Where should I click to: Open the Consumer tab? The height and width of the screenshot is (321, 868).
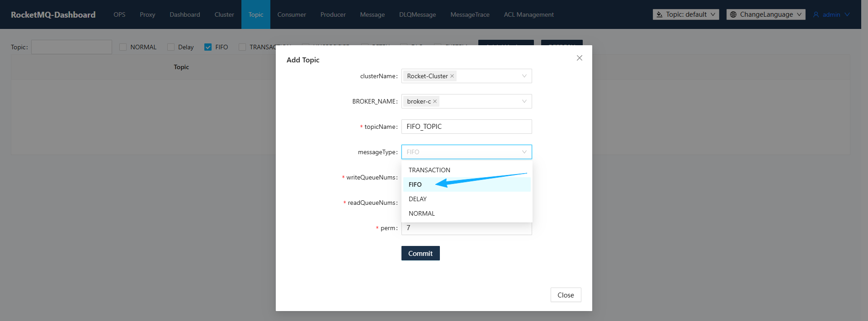point(292,14)
